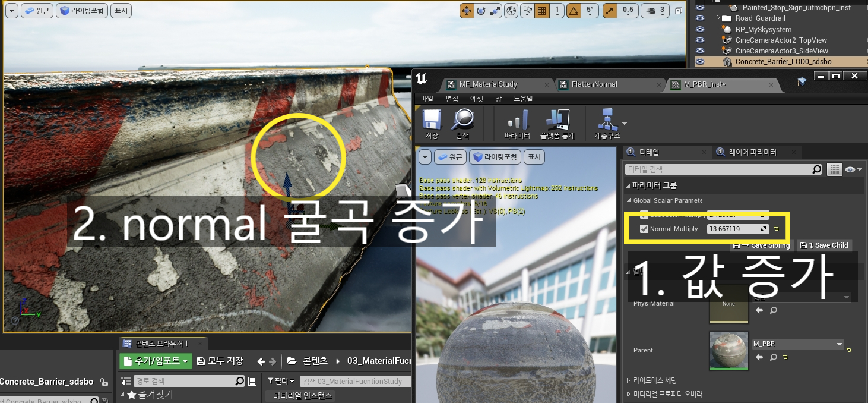868x403 pixels.
Task: Select the scale gizmo tool in main viewport
Action: [495, 11]
